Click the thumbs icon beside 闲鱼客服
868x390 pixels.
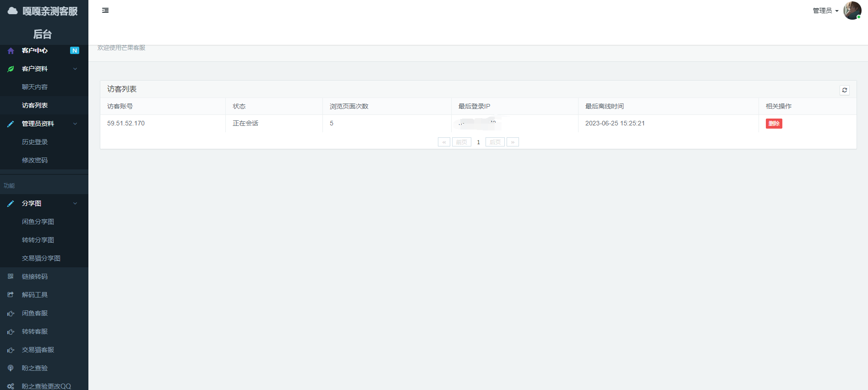(x=11, y=314)
